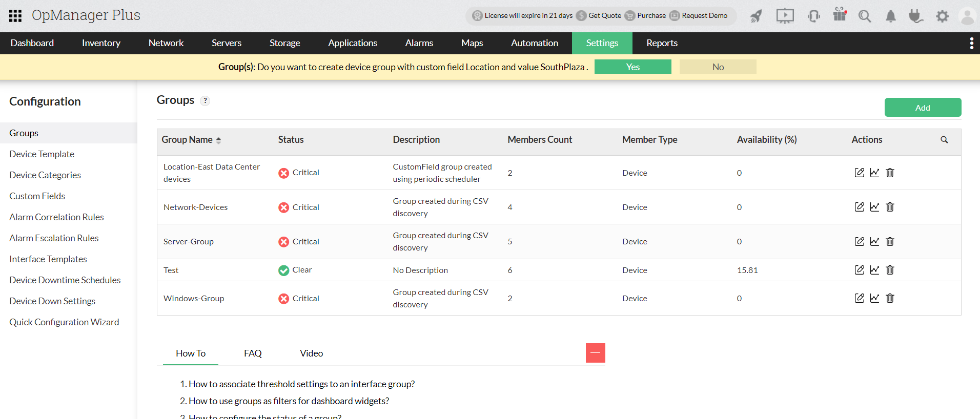Switch to the FAQ tab
Image resolution: width=980 pixels, height=419 pixels.
pyautogui.click(x=253, y=353)
